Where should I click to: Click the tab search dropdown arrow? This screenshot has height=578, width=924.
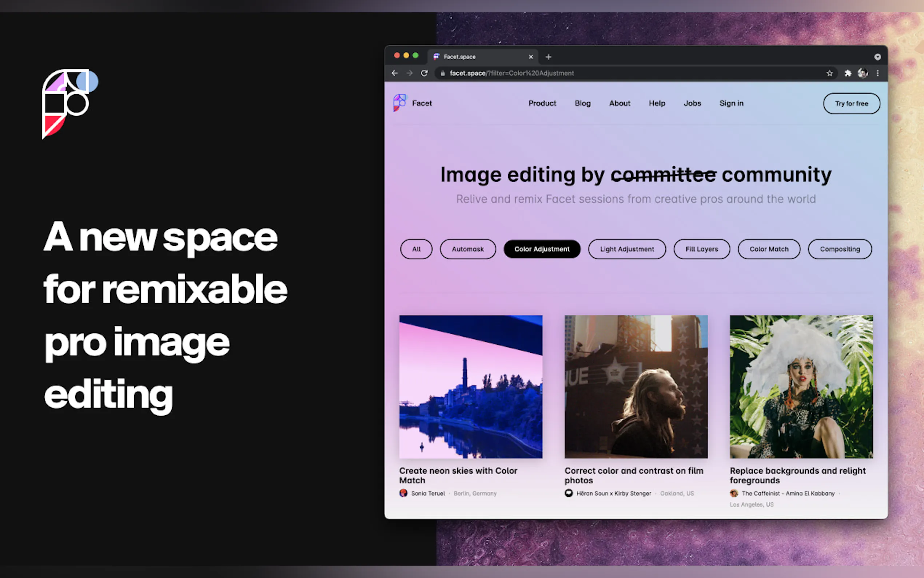[x=877, y=56]
